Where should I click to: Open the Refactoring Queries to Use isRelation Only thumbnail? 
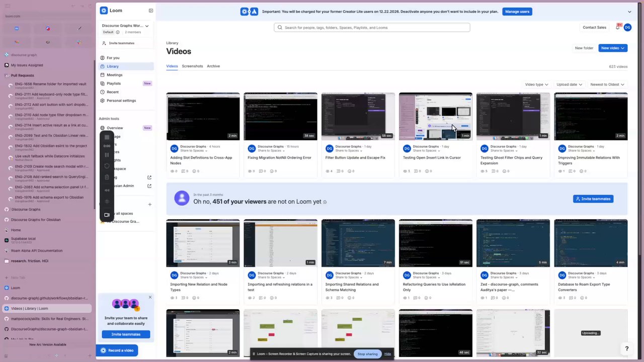(x=436, y=243)
